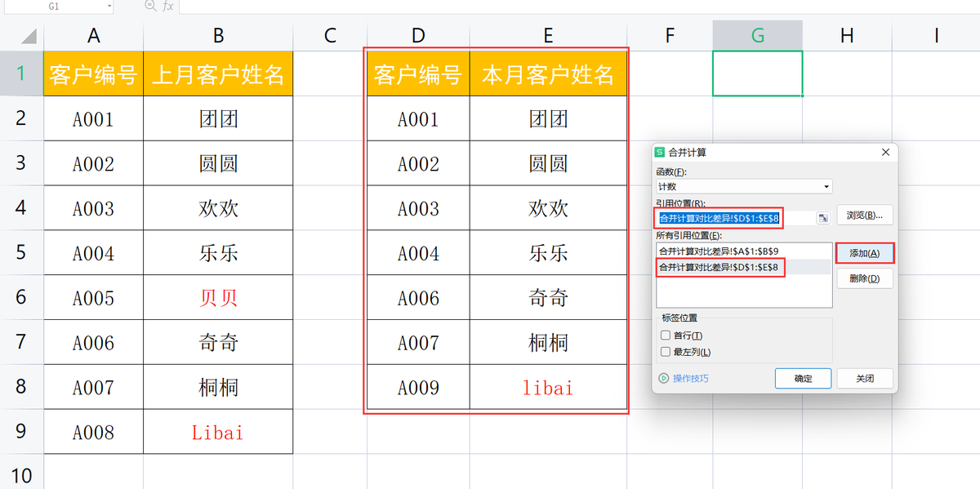The image size is (980, 489).
Task: Click the select-all triangle corner of the sheet
Action: pyautogui.click(x=29, y=36)
